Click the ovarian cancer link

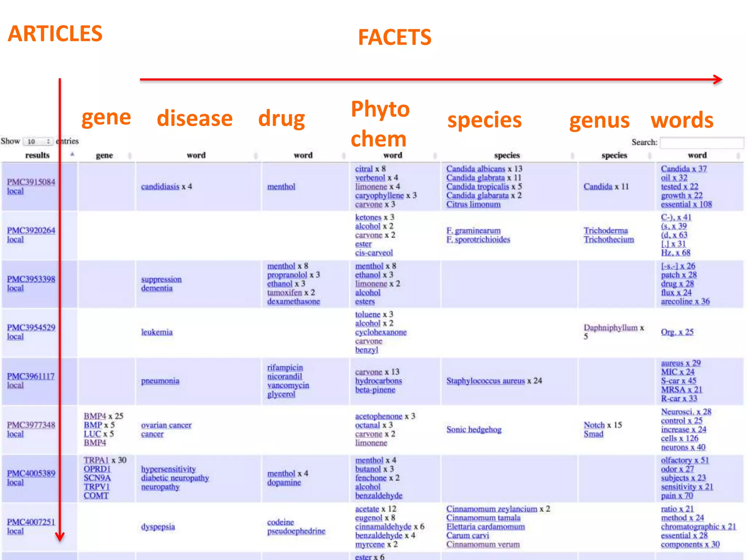[x=166, y=425]
